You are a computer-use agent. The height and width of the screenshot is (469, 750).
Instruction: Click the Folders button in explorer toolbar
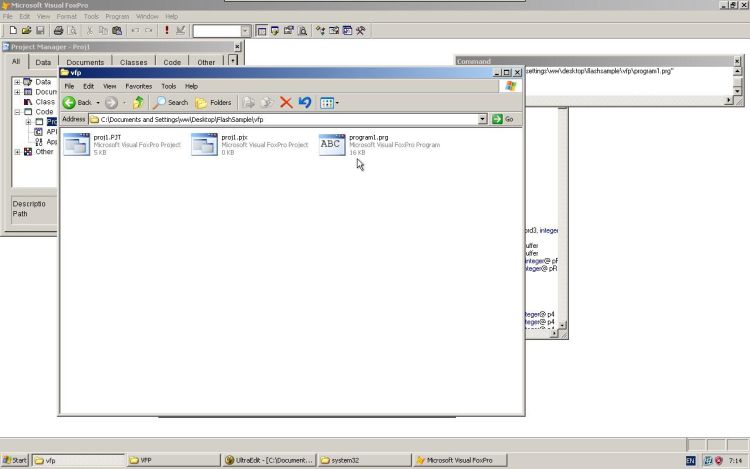213,102
